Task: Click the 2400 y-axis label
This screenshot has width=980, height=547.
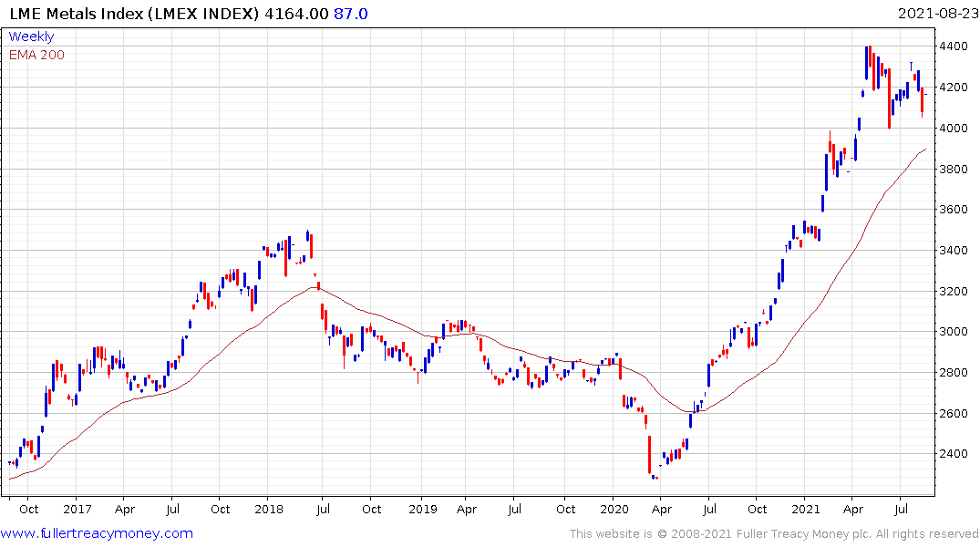Action: pyautogui.click(x=954, y=454)
